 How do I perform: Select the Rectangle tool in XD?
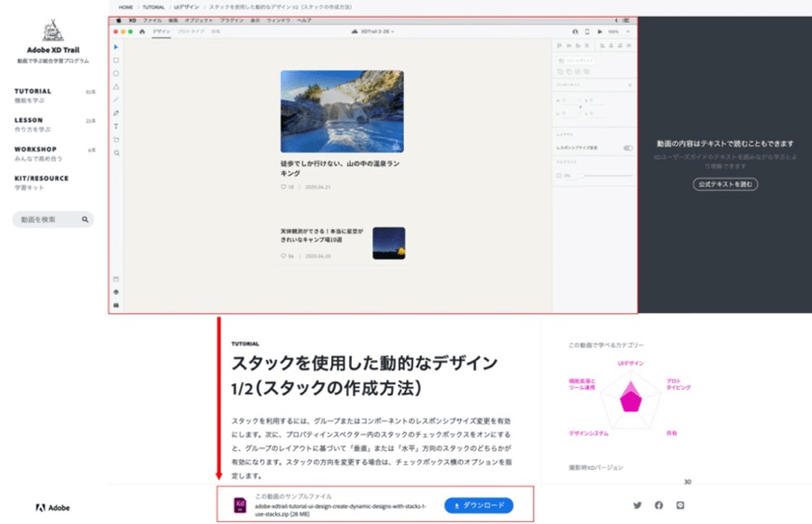(116, 60)
